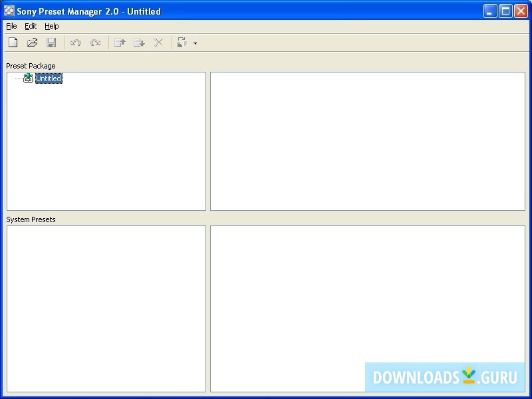The width and height of the screenshot is (532, 399).
Task: Click the DOWNLOADS.GURU watermark link
Action: point(444,376)
